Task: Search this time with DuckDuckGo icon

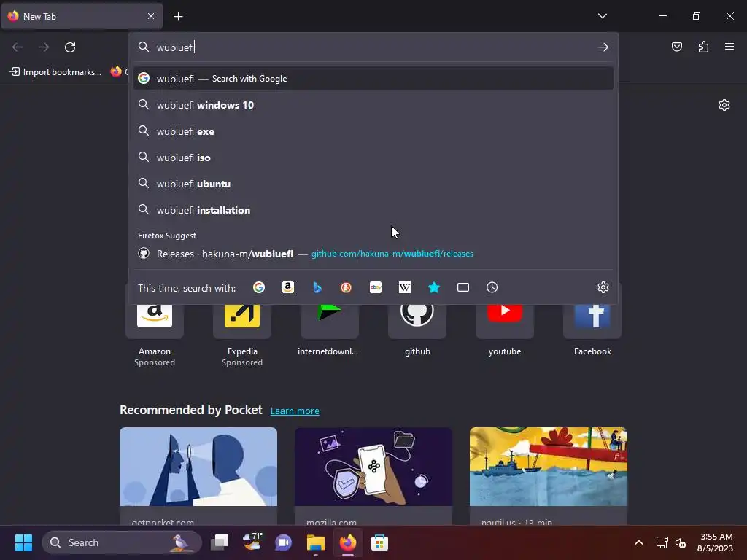Action: point(347,287)
